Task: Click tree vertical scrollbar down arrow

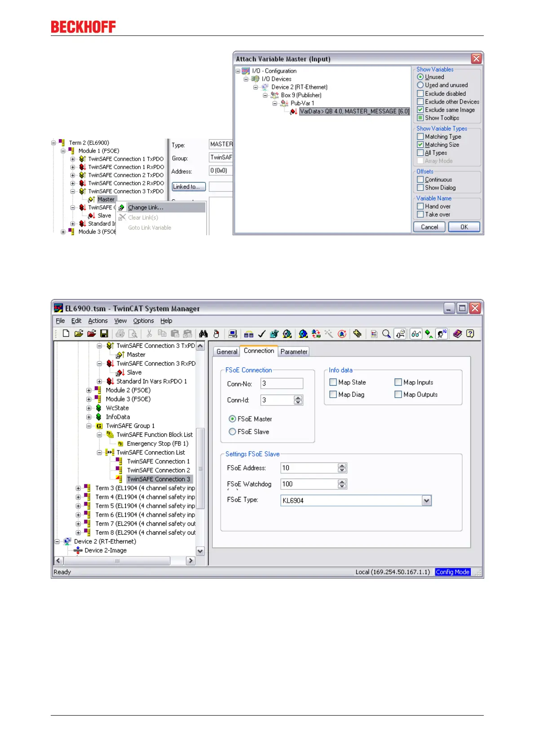Action: click(200, 551)
